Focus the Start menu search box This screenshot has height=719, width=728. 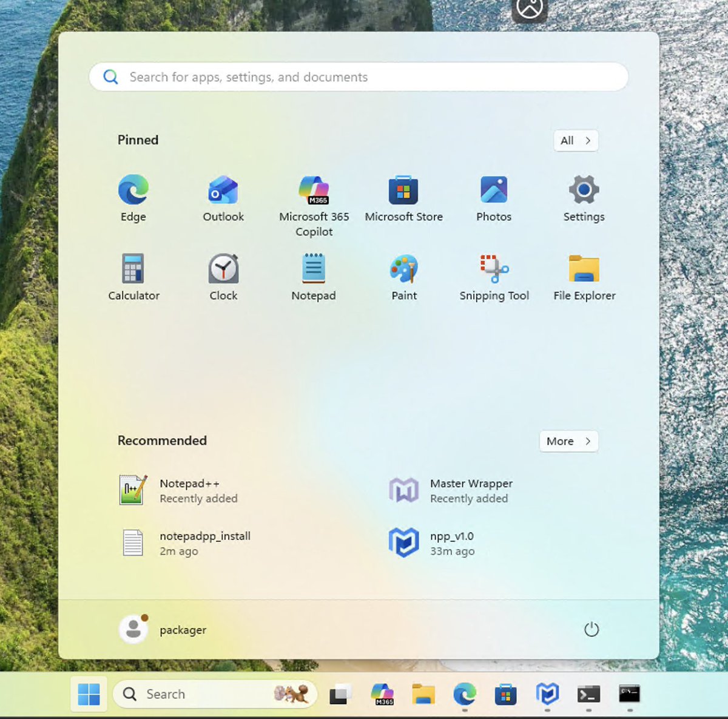click(359, 77)
